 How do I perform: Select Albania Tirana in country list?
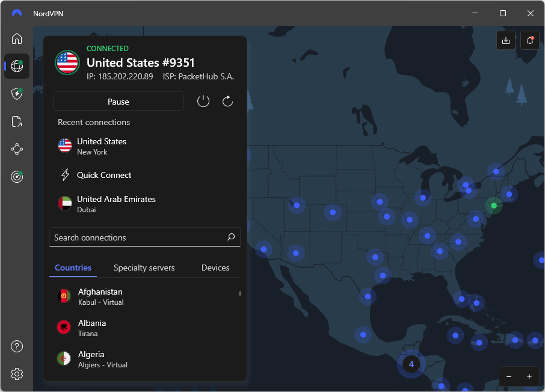click(145, 328)
